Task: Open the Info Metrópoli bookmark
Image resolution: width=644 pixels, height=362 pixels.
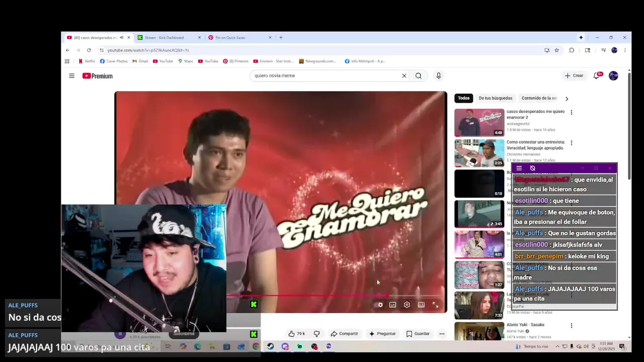Action: point(365,61)
